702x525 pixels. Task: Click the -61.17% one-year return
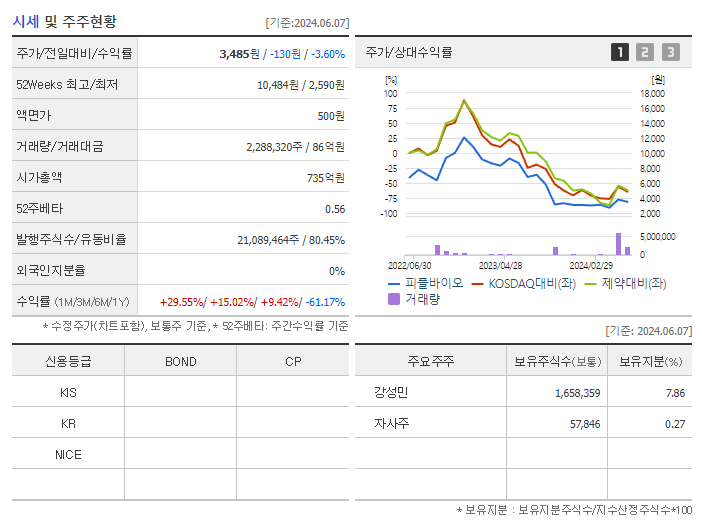pyautogui.click(x=325, y=302)
